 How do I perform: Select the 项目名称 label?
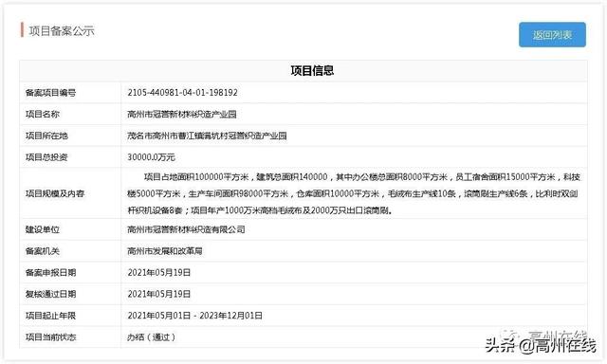tap(42, 114)
